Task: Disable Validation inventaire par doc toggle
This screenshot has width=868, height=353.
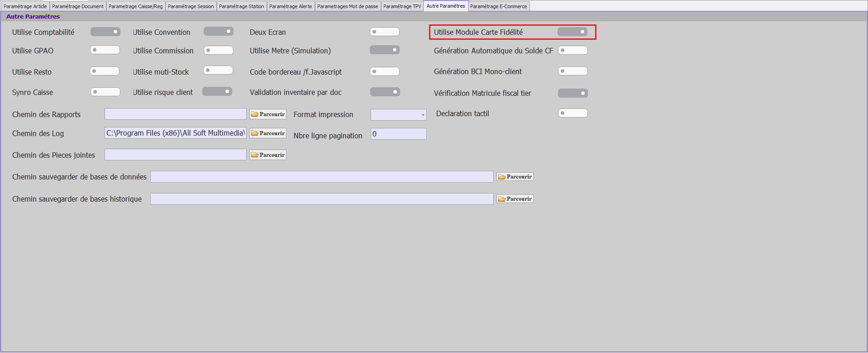Action: 385,92
